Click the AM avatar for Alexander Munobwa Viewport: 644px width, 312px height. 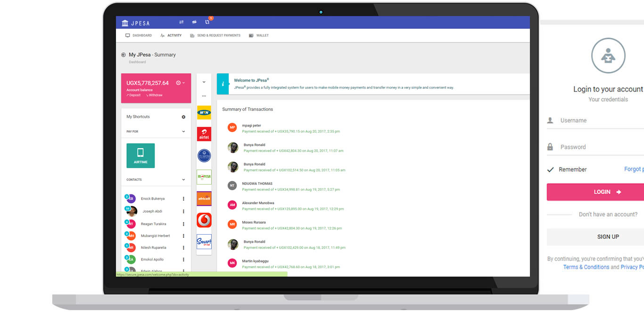232,205
